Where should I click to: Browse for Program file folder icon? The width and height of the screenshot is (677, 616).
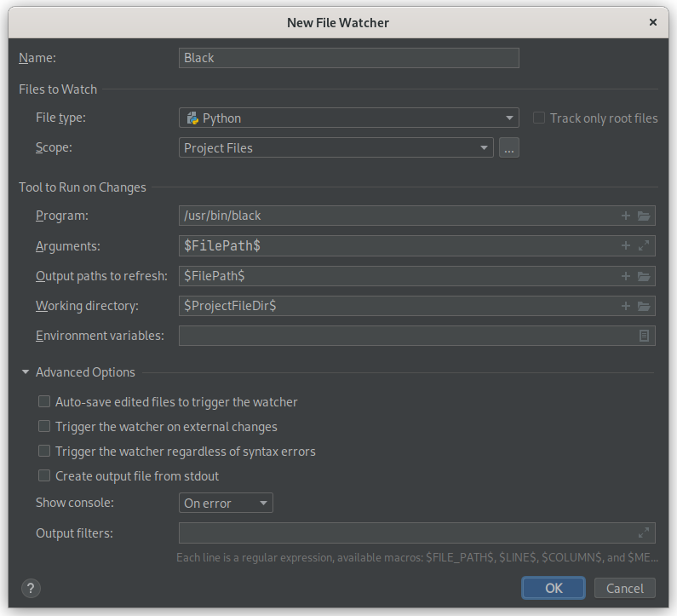[644, 216]
